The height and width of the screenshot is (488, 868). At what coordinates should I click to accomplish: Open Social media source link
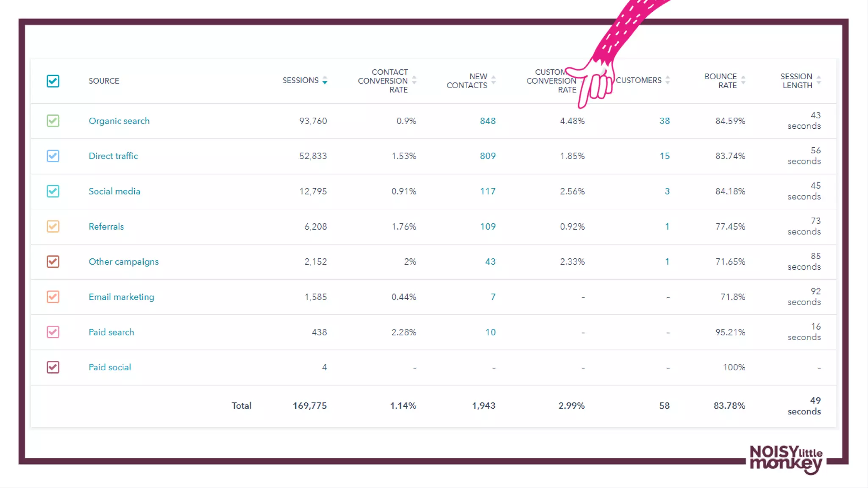(114, 191)
